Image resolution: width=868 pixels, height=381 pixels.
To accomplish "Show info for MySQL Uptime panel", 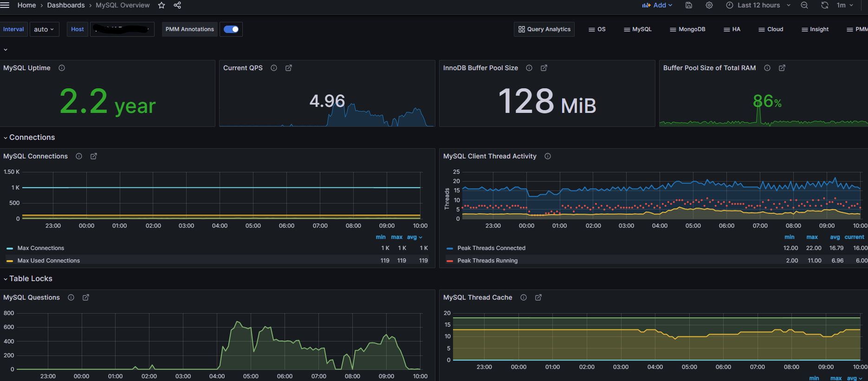I will click(x=62, y=68).
